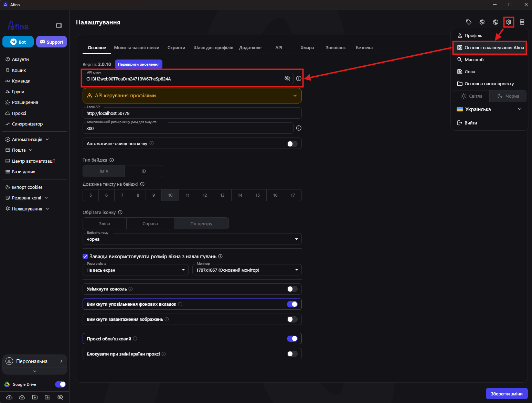The width and height of the screenshot is (532, 403).
Task: Select badge text length 14
Action: pyautogui.click(x=240, y=195)
